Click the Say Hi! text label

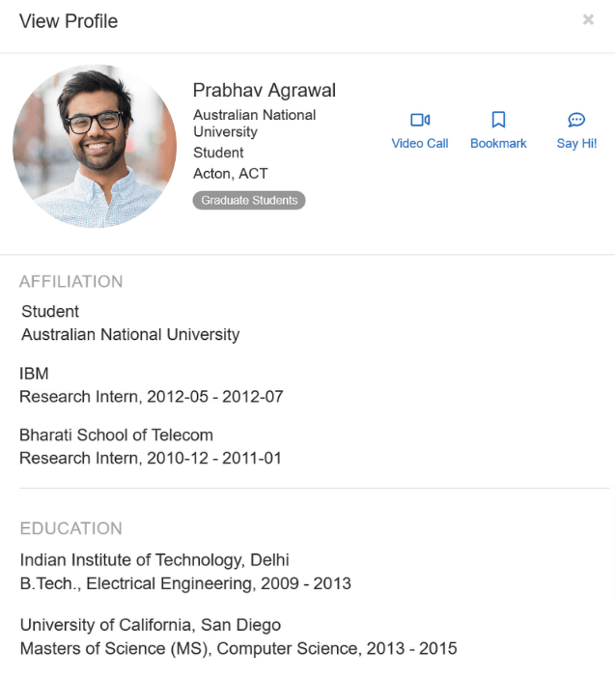click(576, 143)
